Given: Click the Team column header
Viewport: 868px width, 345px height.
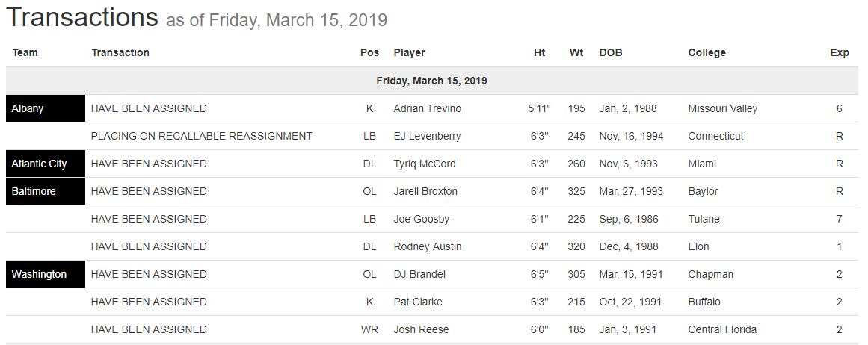Looking at the screenshot, I should tap(25, 52).
